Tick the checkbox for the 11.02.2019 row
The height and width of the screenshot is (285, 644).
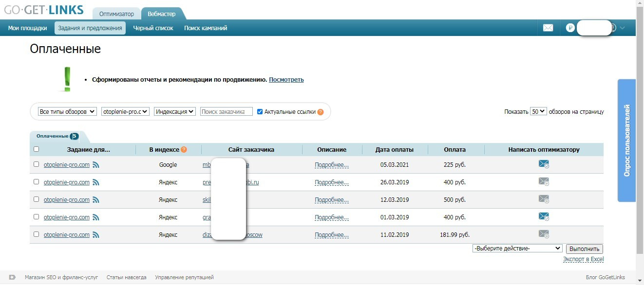tap(36, 234)
